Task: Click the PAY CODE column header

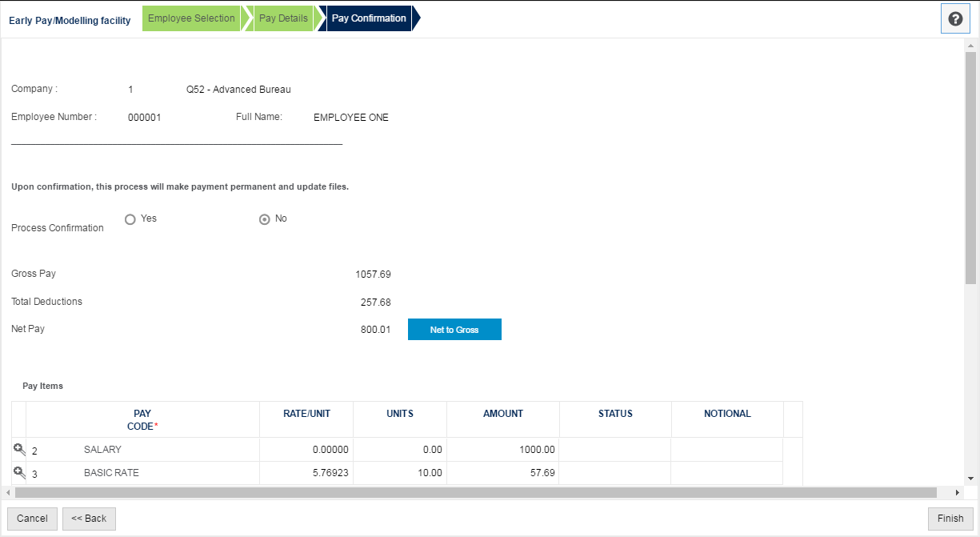Action: coord(142,419)
